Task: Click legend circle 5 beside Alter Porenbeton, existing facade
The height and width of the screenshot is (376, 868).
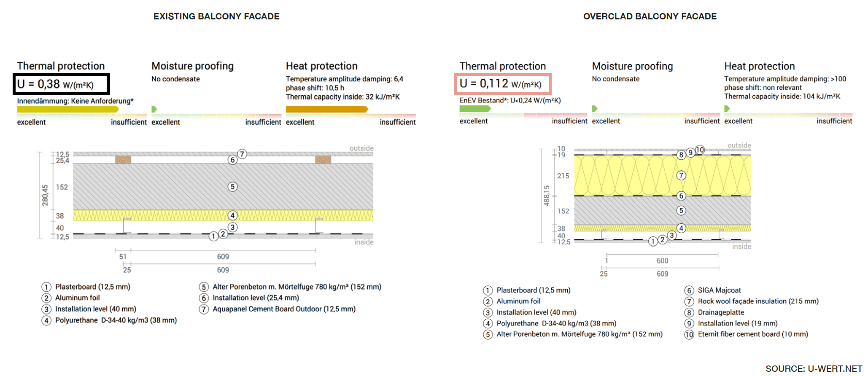Action: click(x=204, y=287)
